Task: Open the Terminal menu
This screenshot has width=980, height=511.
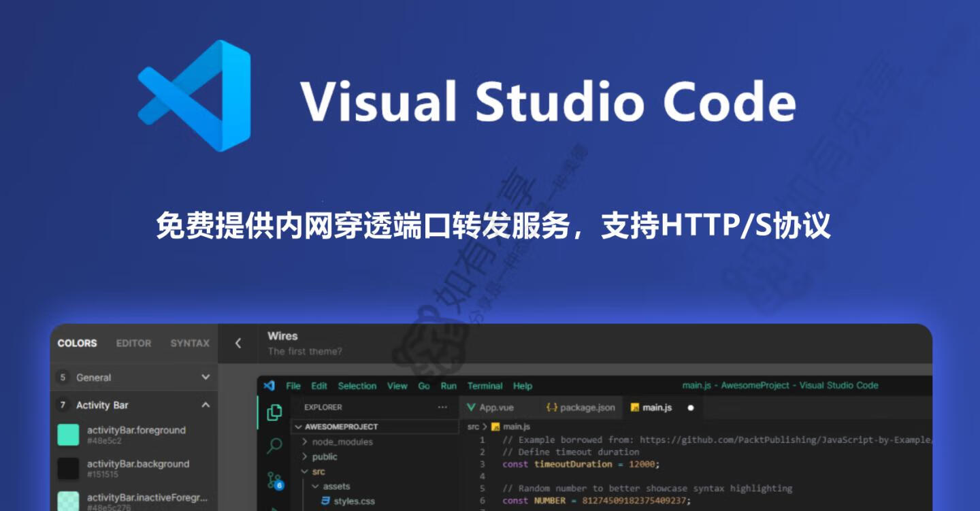Action: click(485, 386)
